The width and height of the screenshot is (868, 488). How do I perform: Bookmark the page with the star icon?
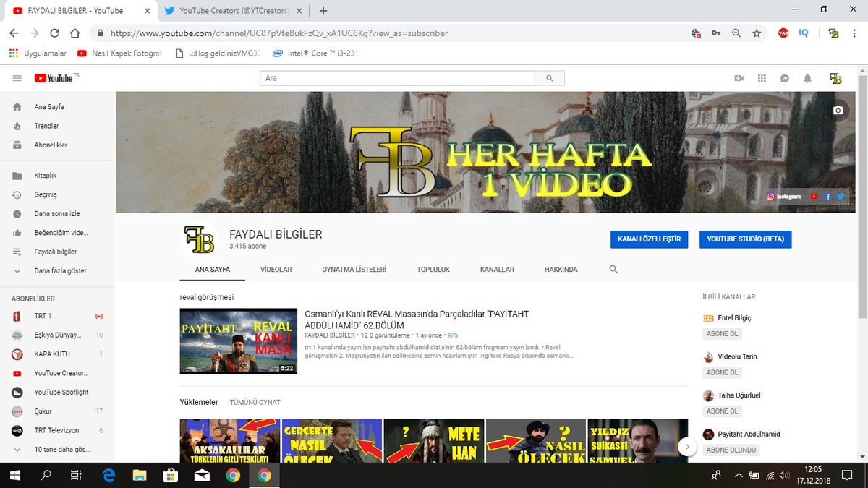(x=757, y=33)
